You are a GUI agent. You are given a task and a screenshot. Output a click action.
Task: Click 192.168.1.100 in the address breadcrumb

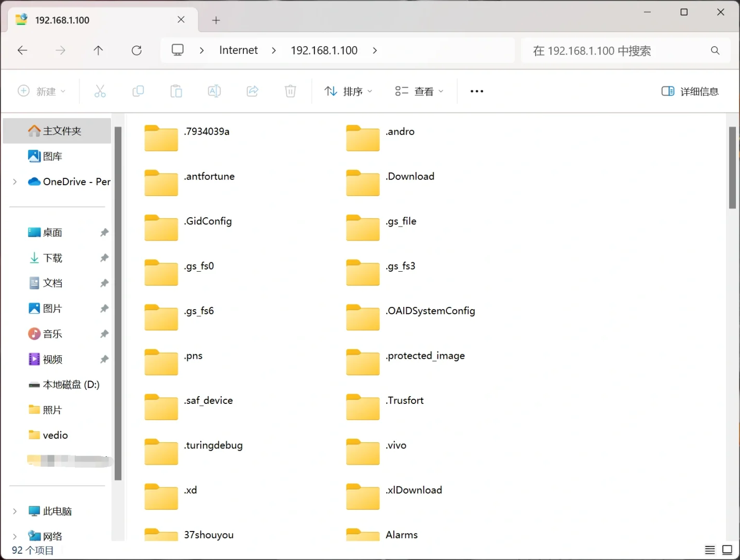324,50
